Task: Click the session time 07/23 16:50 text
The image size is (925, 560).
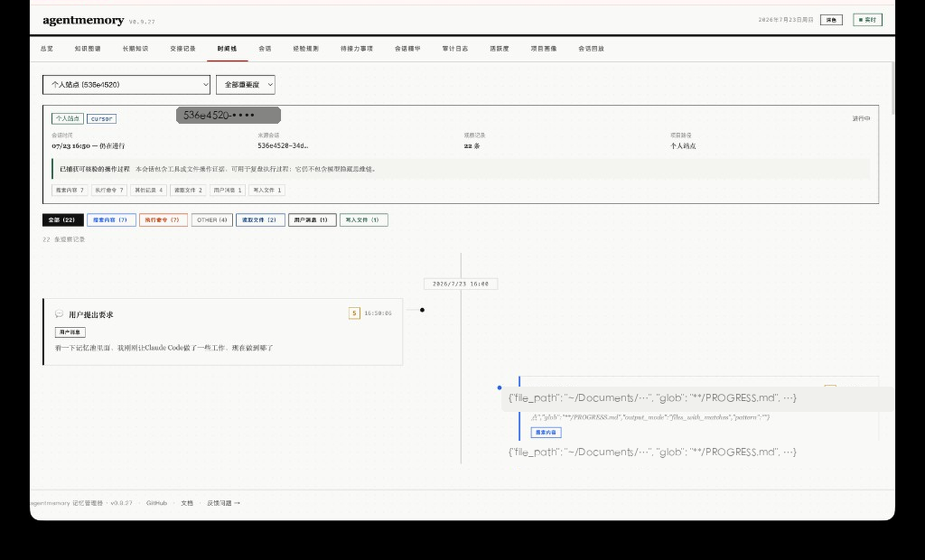Action: [x=88, y=146]
